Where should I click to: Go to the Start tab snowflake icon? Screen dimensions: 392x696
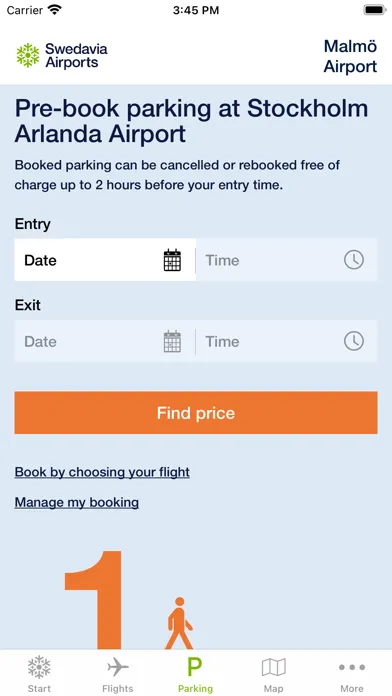click(x=39, y=667)
